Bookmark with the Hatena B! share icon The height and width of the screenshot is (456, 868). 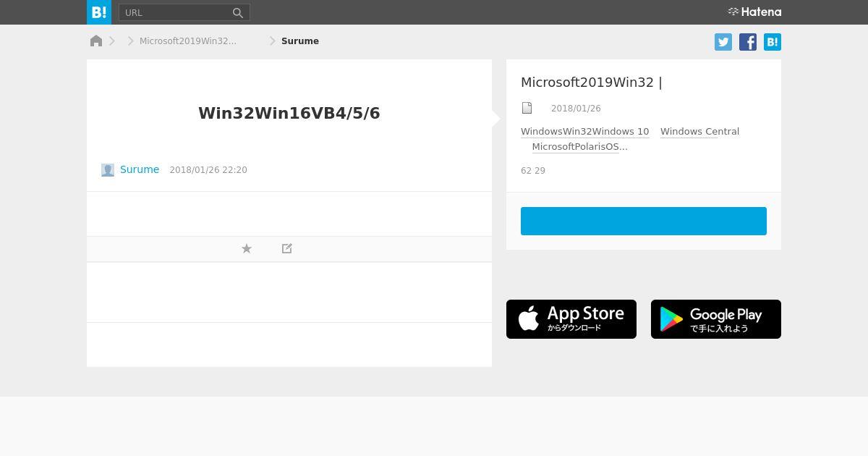pyautogui.click(x=773, y=42)
